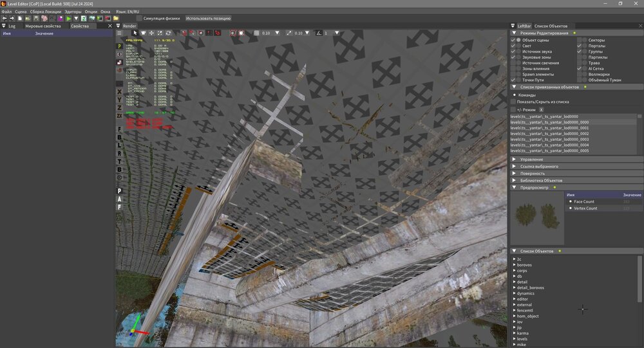Click the X button beside +/- Режим
The height and width of the screenshot is (348, 644).
(x=541, y=110)
